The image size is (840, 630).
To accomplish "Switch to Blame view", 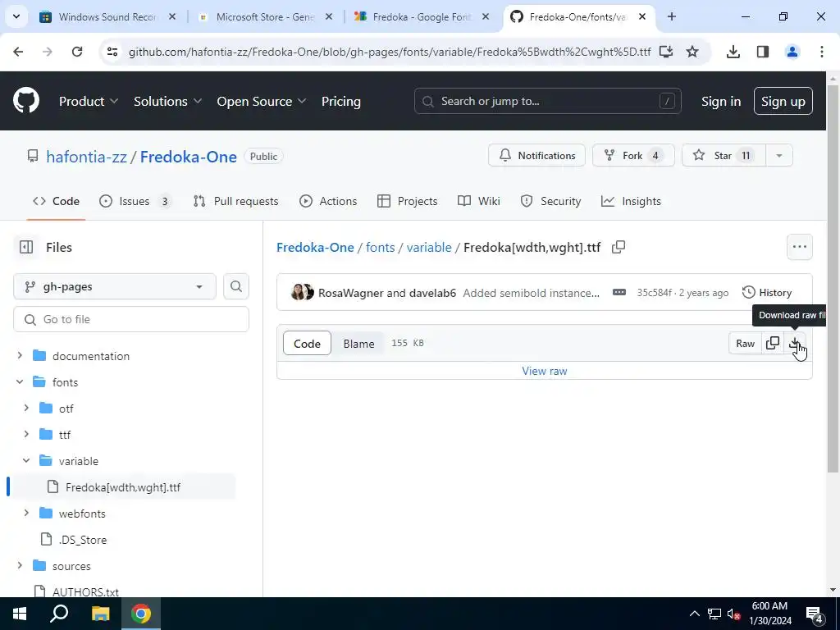I will pyautogui.click(x=358, y=344).
